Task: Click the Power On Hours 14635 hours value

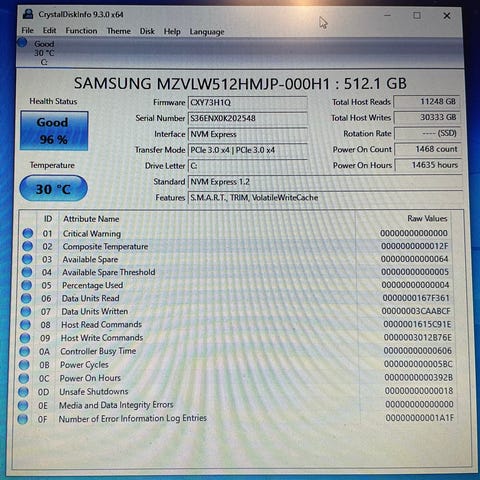Action: coord(428,165)
